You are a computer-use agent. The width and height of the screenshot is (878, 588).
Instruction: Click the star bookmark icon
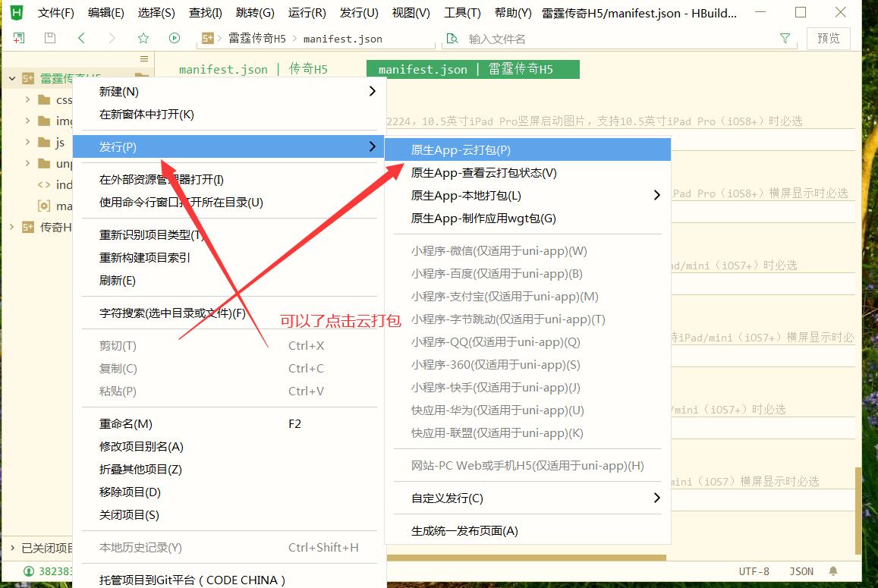[x=143, y=38]
